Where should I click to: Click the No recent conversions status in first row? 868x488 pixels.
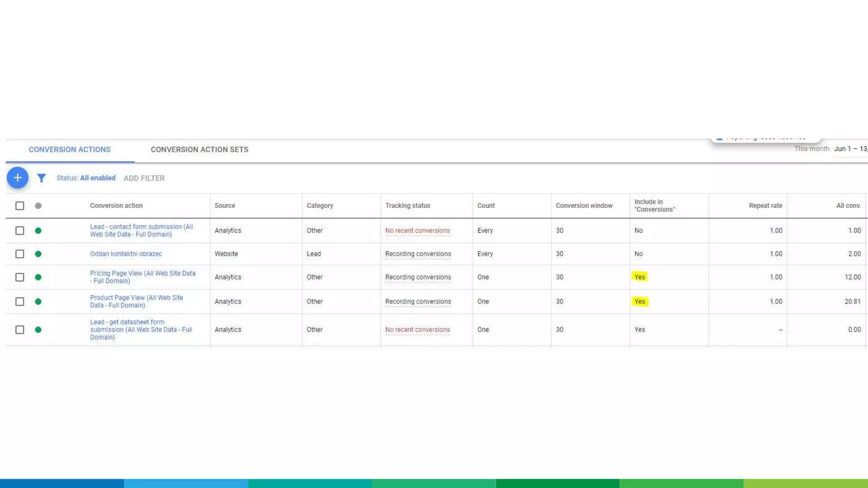tap(417, 231)
